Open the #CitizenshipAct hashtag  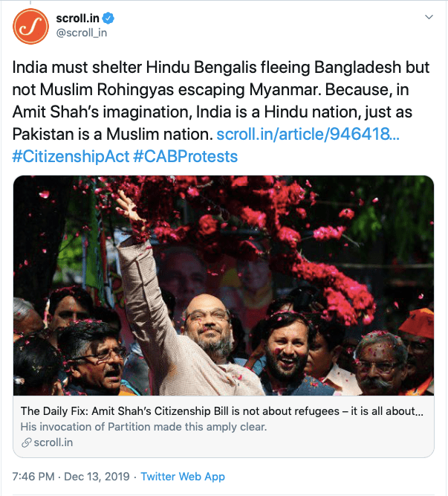click(71, 157)
